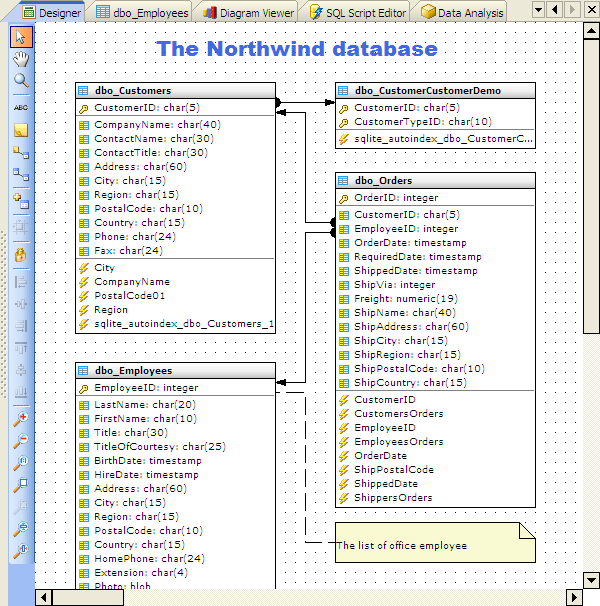Click the 'Freight: numeric(19)' field

pos(435,299)
